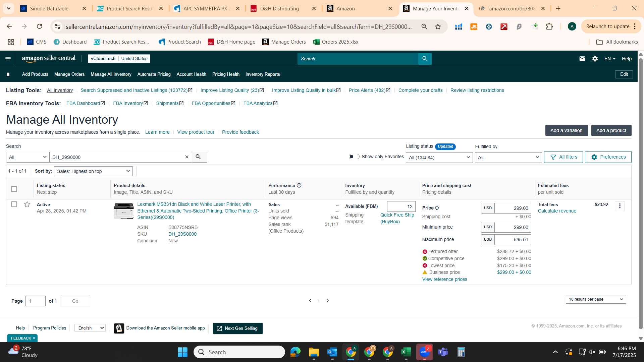Open the Seller Central hamburger menu
644x362 pixels.
click(8, 59)
